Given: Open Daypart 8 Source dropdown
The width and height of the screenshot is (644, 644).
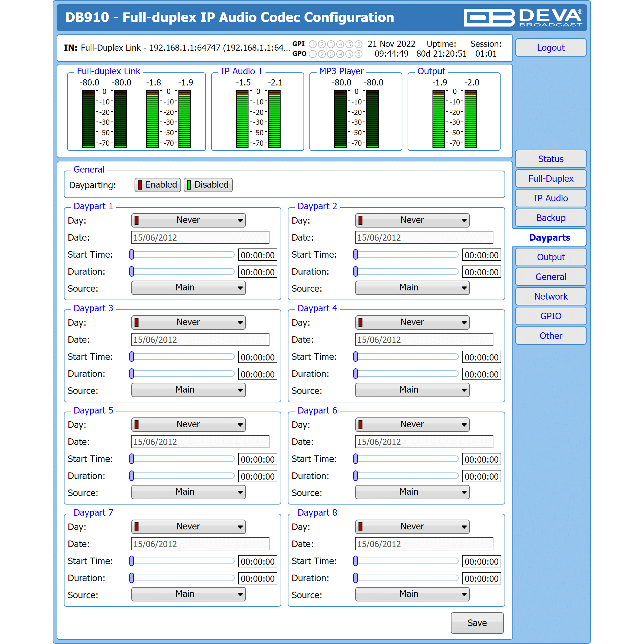Looking at the screenshot, I should [412, 594].
